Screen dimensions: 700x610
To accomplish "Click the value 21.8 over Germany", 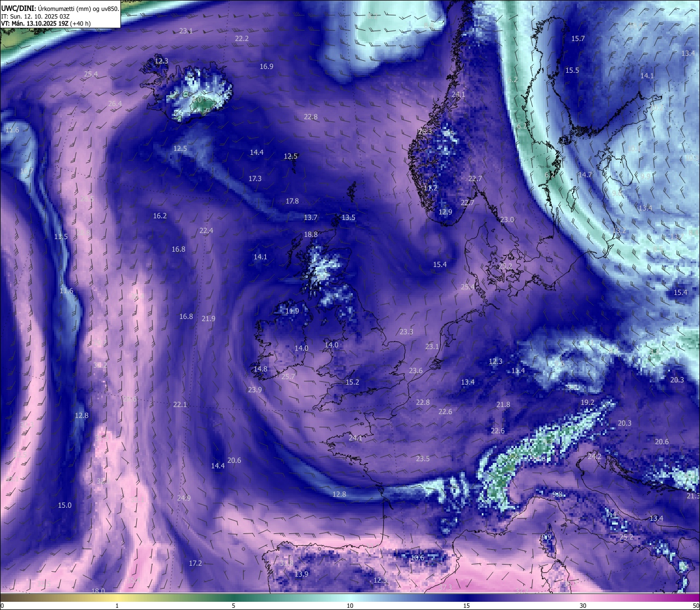I will click(503, 404).
